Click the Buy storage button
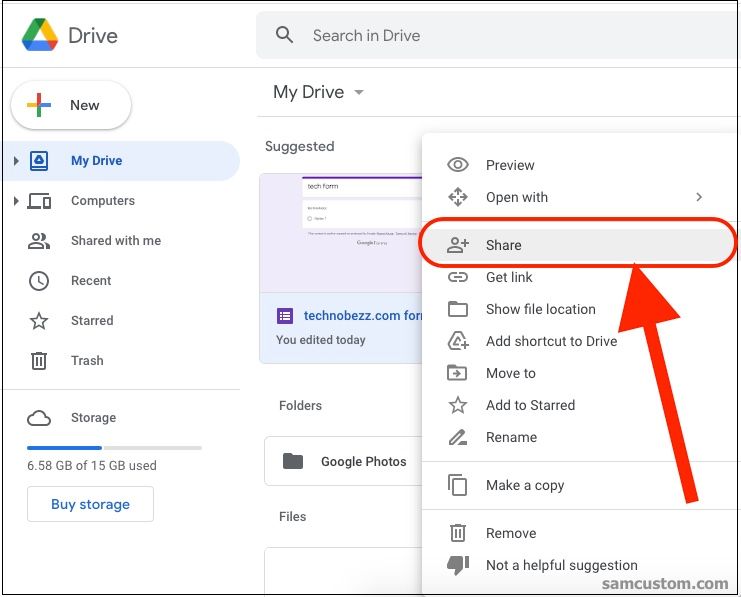 (x=90, y=504)
